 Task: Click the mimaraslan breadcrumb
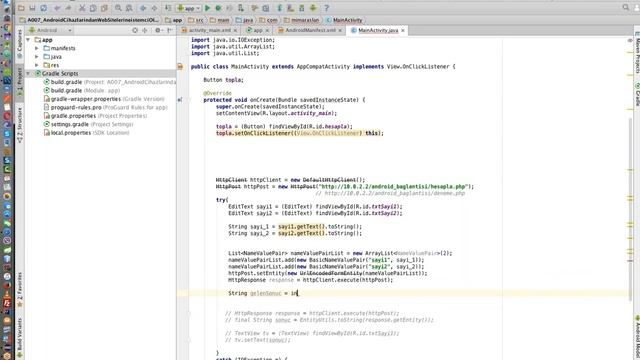coord(301,20)
